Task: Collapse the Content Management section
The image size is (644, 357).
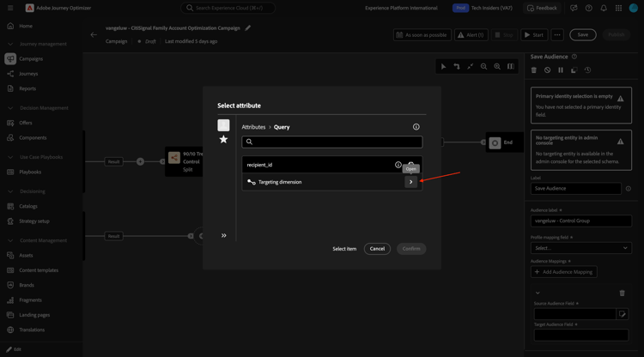Action: (10, 240)
